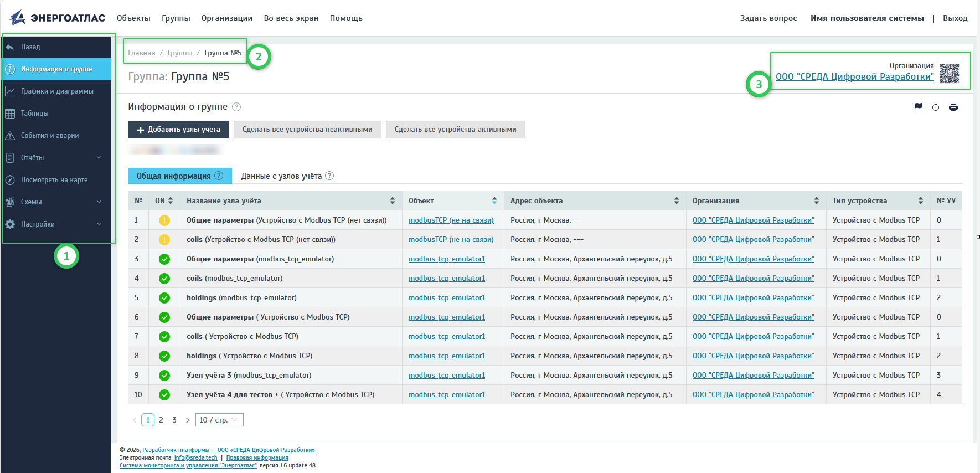Viewport: 980px width, 473px height.
Task: Open help icon beside Информация о группе heading
Action: click(x=236, y=107)
